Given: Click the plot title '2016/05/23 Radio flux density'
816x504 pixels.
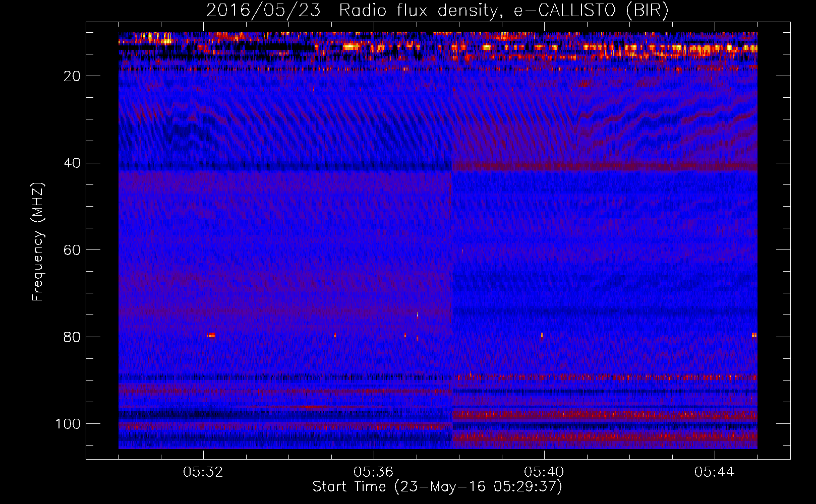Looking at the screenshot, I should 351,10.
